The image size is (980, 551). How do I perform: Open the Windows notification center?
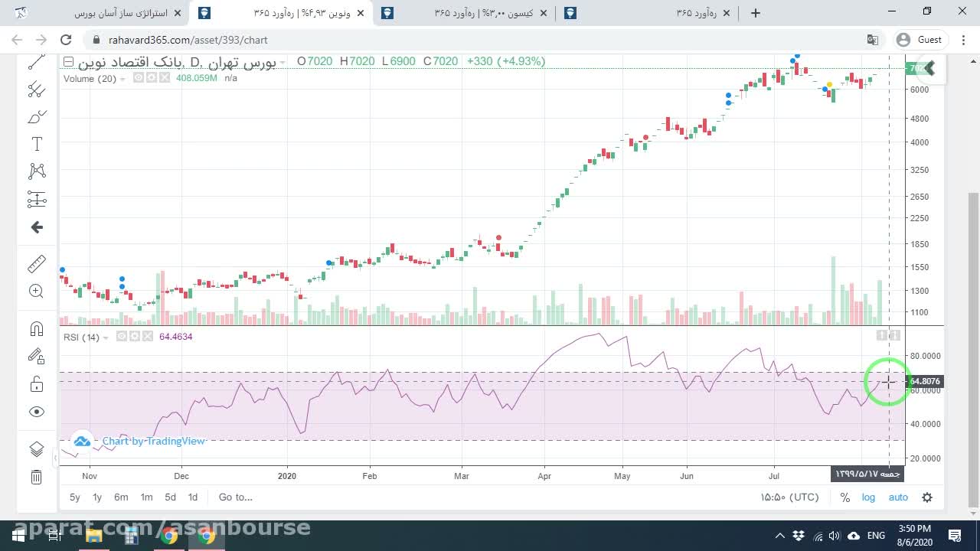click(955, 536)
